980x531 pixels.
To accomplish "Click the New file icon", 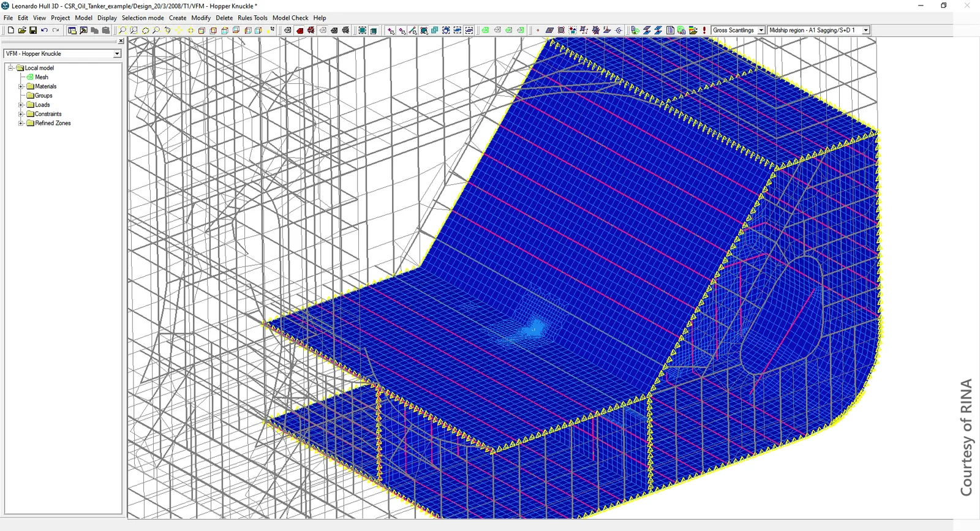I will click(10, 30).
